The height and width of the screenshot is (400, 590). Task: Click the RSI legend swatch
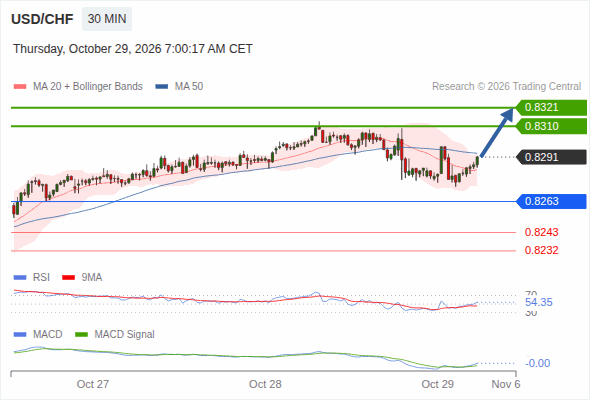pyautogui.click(x=20, y=278)
